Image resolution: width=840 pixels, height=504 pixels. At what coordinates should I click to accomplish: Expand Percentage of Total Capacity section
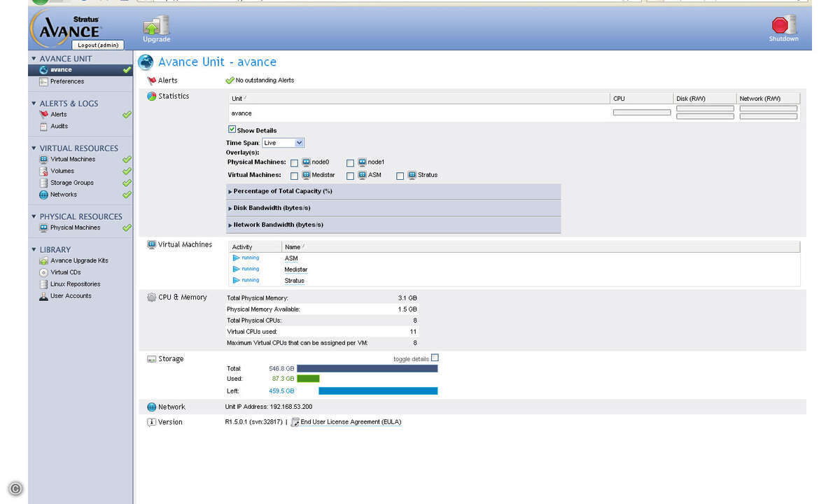pos(282,191)
